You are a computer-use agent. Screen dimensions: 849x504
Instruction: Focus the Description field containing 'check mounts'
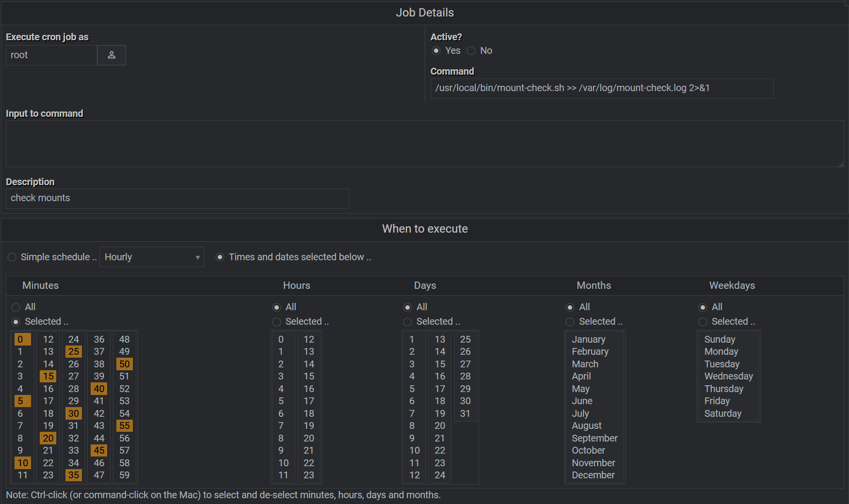pos(177,199)
